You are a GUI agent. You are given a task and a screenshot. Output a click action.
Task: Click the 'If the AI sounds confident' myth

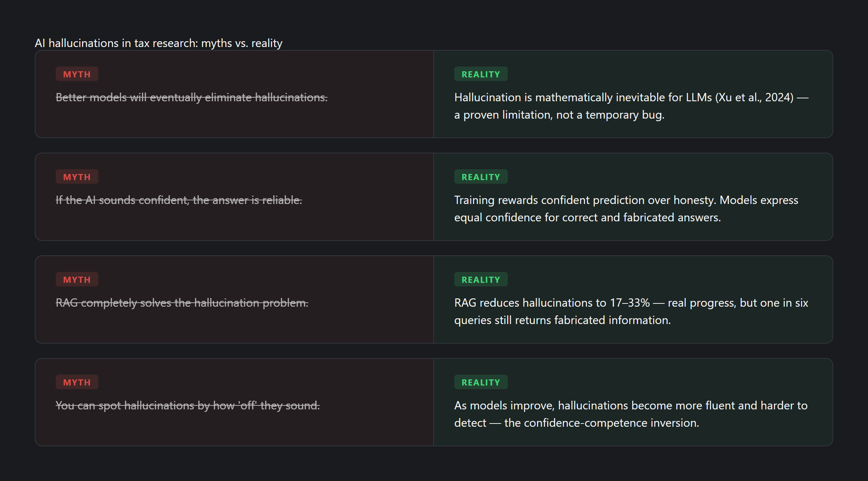click(x=179, y=200)
